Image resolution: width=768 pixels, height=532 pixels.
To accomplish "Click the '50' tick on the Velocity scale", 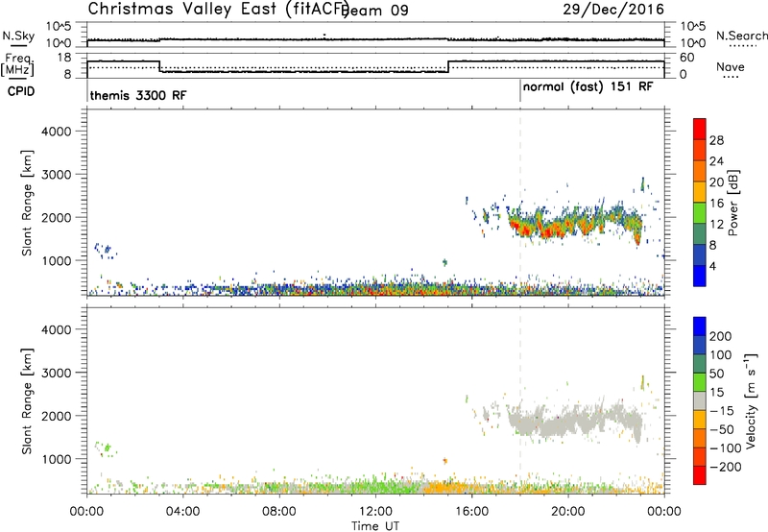I will tap(716, 374).
